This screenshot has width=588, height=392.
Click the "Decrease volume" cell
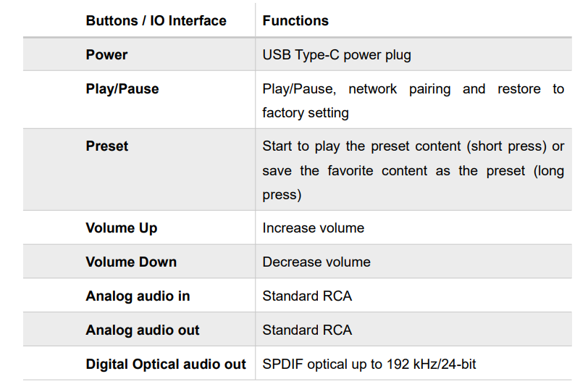tap(316, 262)
